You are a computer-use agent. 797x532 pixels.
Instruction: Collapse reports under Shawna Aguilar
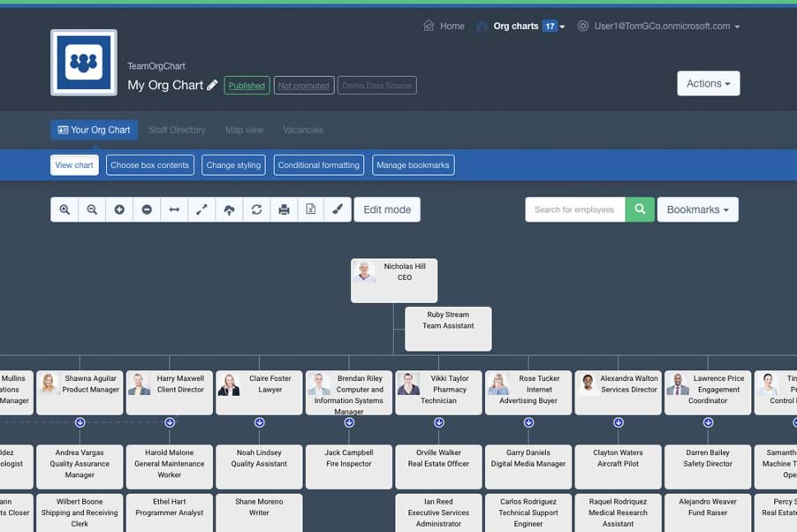tap(80, 422)
